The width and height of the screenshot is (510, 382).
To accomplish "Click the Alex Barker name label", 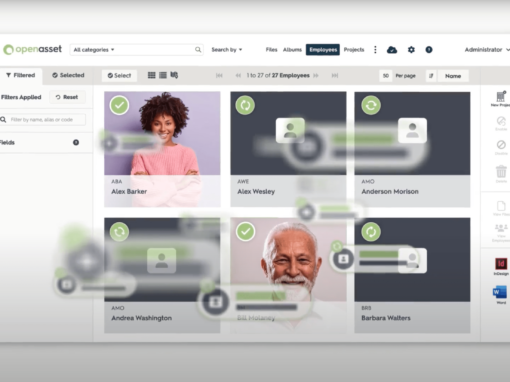I will [x=129, y=192].
